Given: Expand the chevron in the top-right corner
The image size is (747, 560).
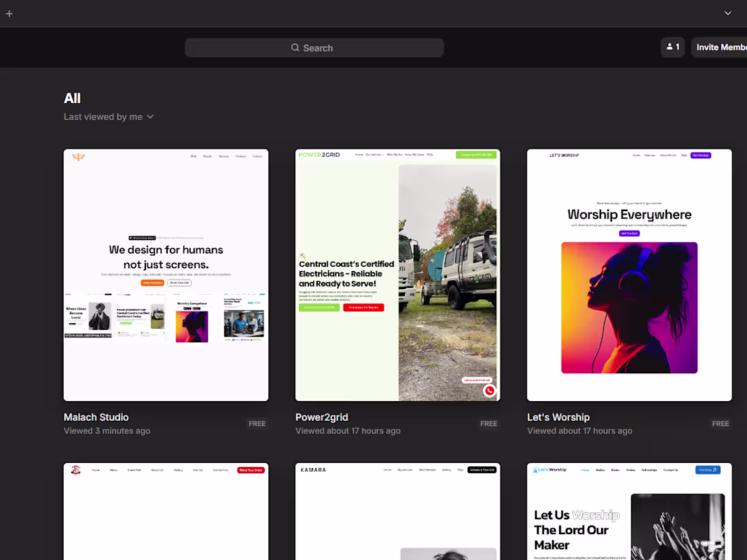Looking at the screenshot, I should (727, 13).
